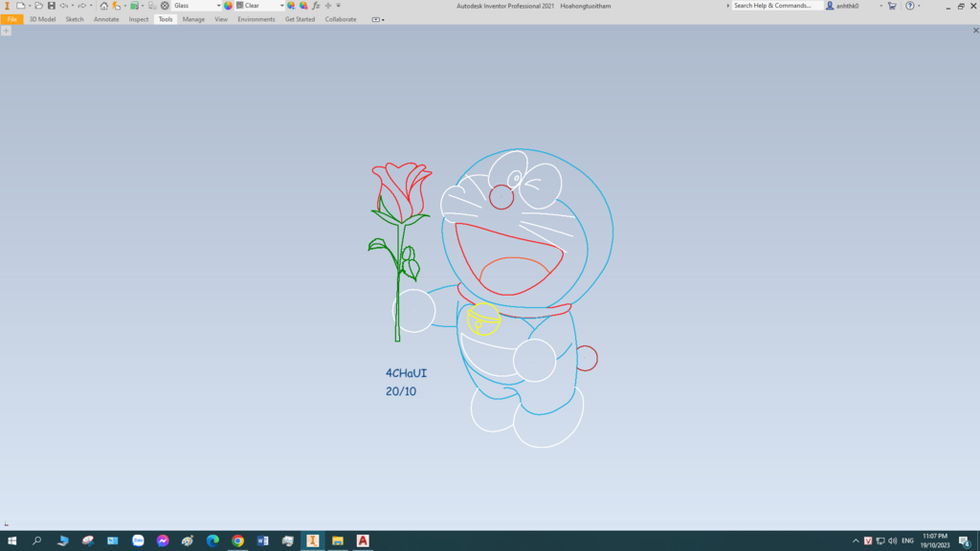
Task: Open File Explorer from taskbar
Action: [338, 540]
